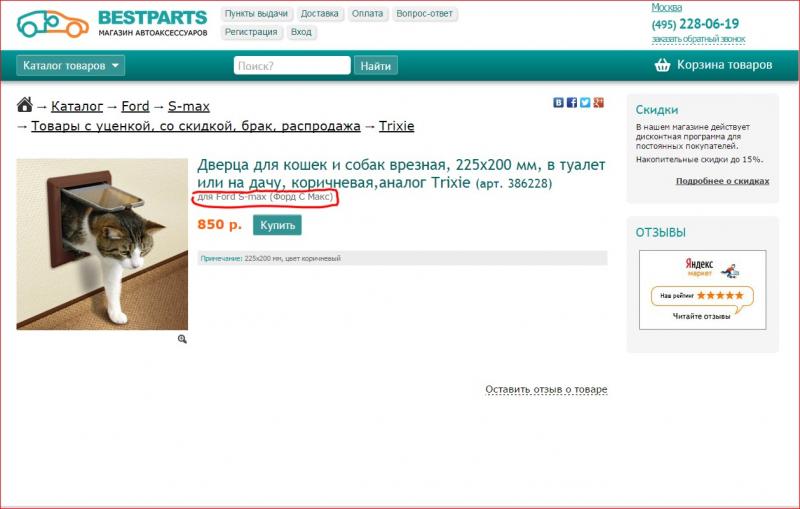Screen dimensions: 800x509
Task: Open the cat door product photo
Action: pos(102,244)
